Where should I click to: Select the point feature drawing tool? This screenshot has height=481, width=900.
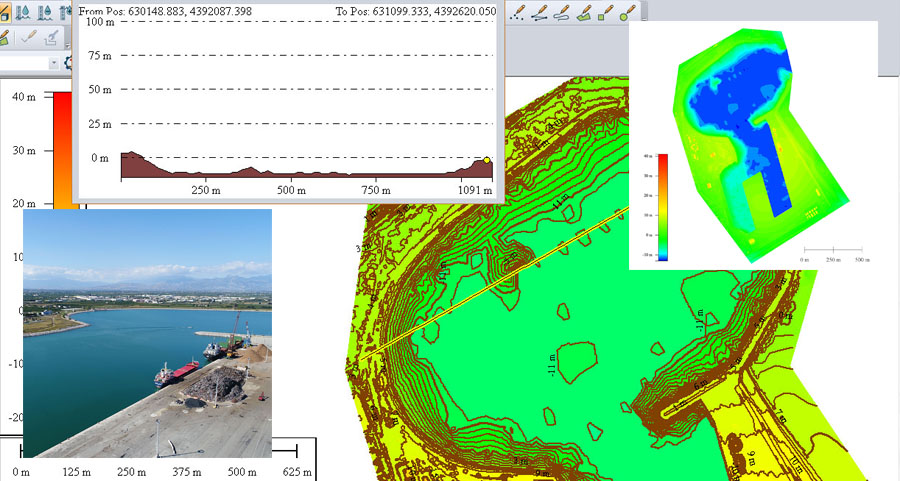pos(519,13)
